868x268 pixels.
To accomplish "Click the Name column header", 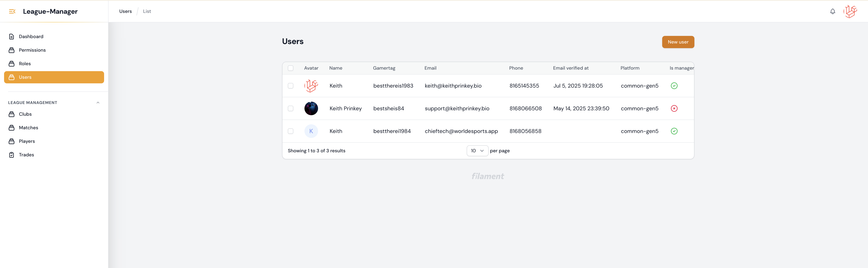I will (x=336, y=68).
